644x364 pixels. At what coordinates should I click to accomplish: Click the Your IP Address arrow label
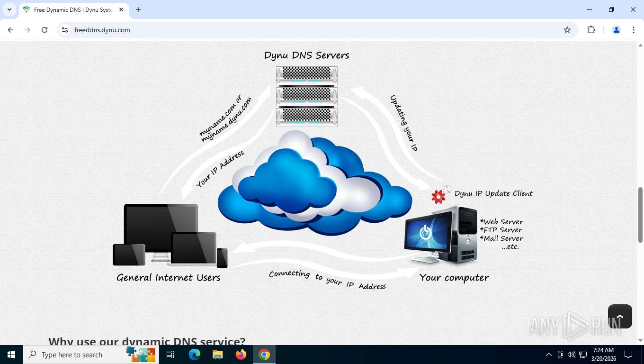coord(220,169)
